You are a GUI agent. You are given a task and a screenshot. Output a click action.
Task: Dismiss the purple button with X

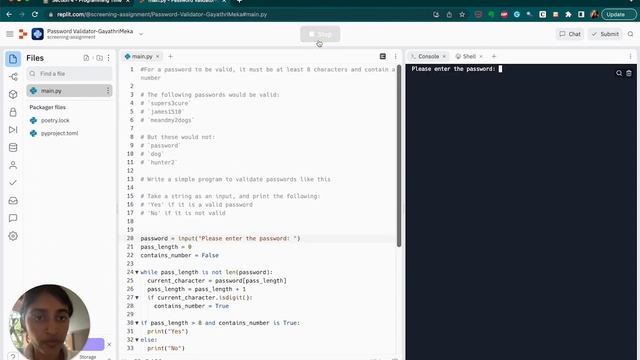click(109, 344)
